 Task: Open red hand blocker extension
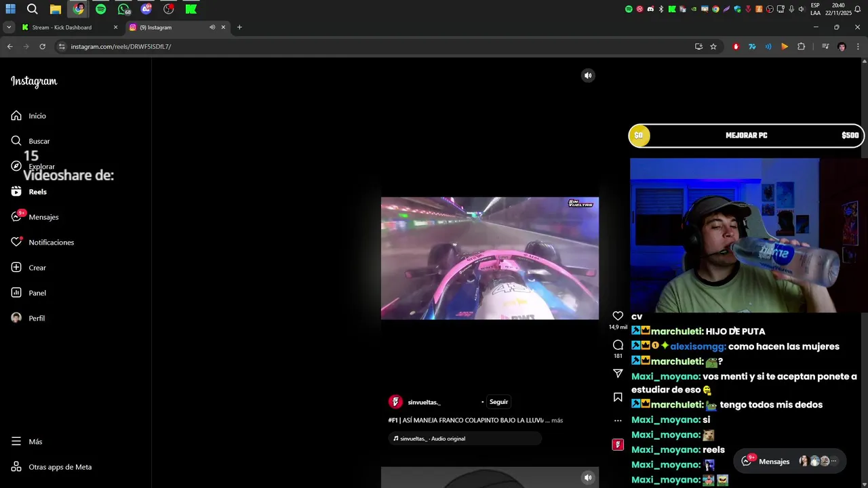click(736, 47)
